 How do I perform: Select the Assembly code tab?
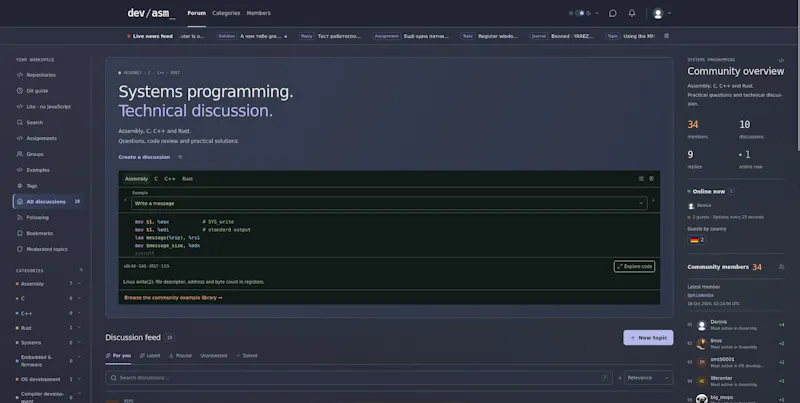[136, 179]
